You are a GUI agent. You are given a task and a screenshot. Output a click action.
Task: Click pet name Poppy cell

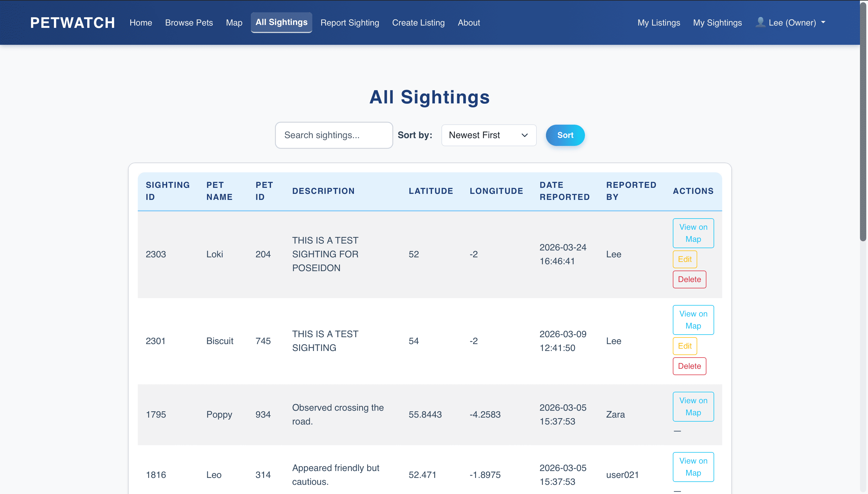coord(219,415)
